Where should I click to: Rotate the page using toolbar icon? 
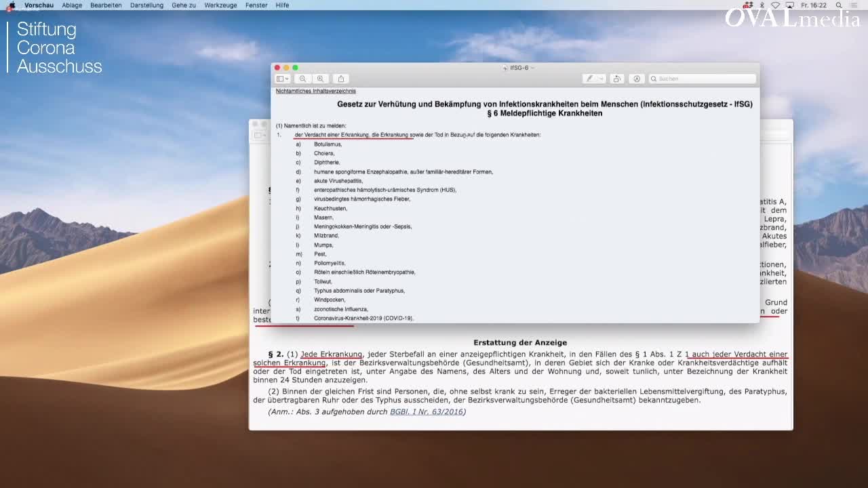[x=617, y=79]
